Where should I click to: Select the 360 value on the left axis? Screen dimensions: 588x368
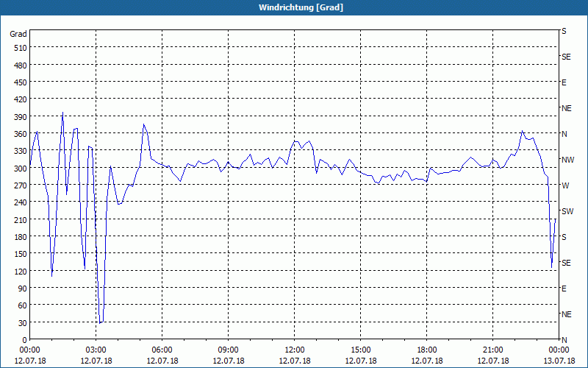pos(21,134)
